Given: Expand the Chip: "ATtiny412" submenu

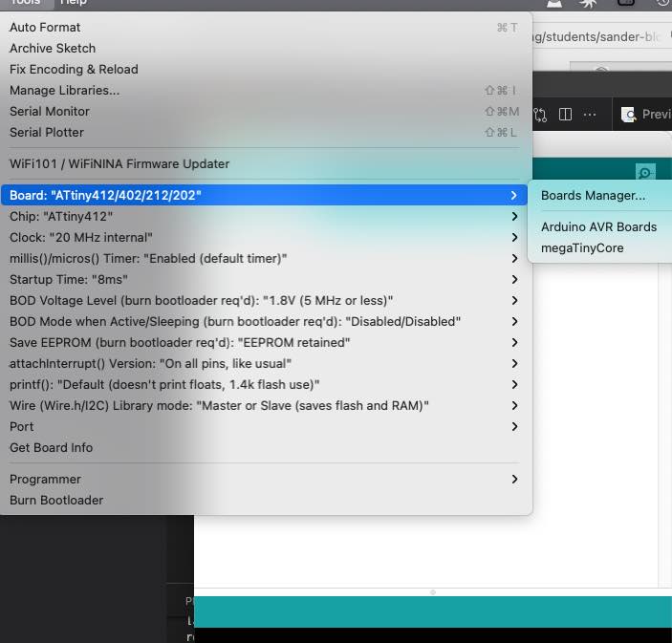Looking at the screenshot, I should point(264,216).
